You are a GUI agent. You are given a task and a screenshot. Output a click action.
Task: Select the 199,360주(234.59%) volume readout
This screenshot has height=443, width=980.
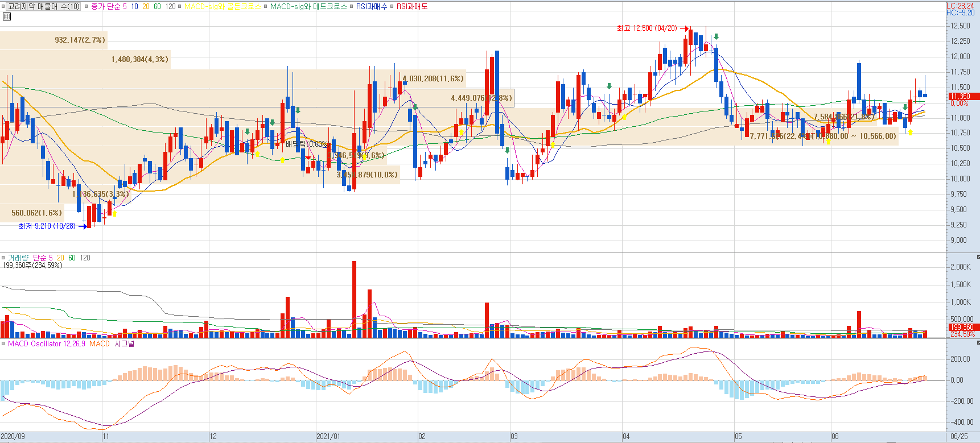(32, 266)
